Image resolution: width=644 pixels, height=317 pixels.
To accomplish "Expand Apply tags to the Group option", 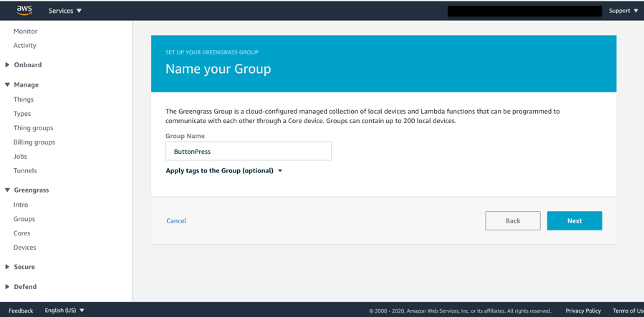I will coord(224,170).
